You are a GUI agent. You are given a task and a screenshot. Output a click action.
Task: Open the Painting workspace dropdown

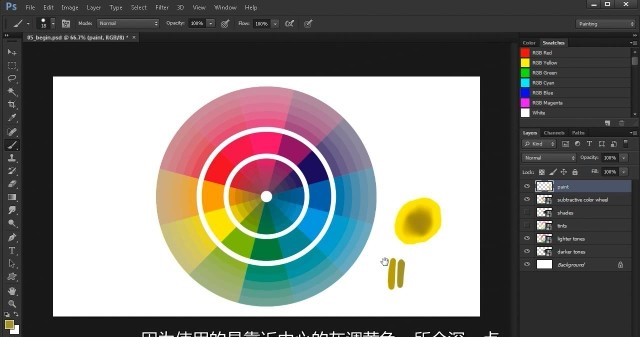point(605,24)
